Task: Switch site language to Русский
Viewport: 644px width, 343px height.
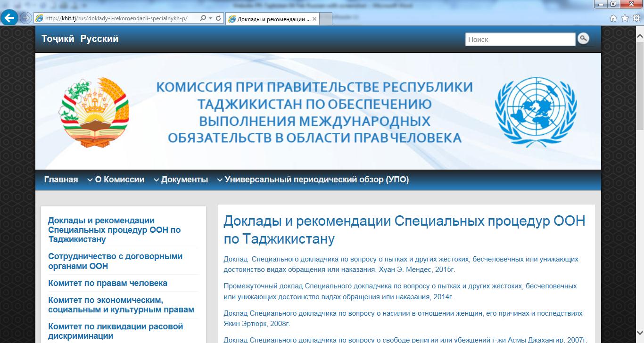Action: tap(99, 39)
